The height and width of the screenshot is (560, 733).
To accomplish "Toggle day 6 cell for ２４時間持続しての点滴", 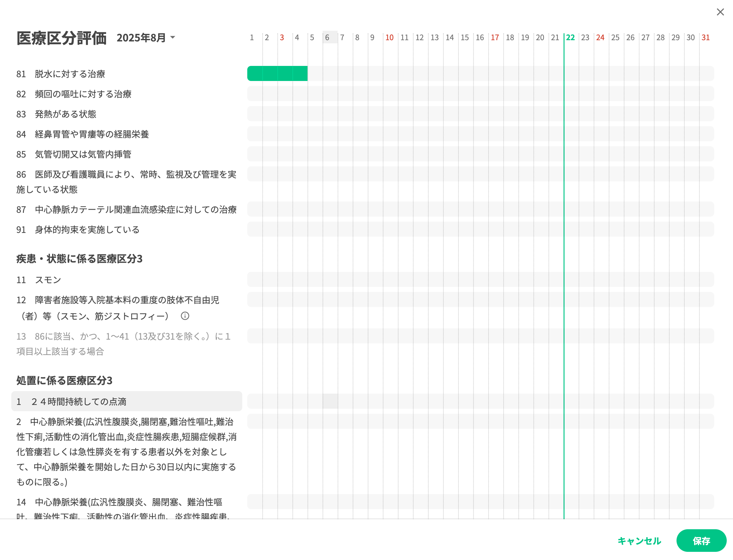I will tap(330, 401).
